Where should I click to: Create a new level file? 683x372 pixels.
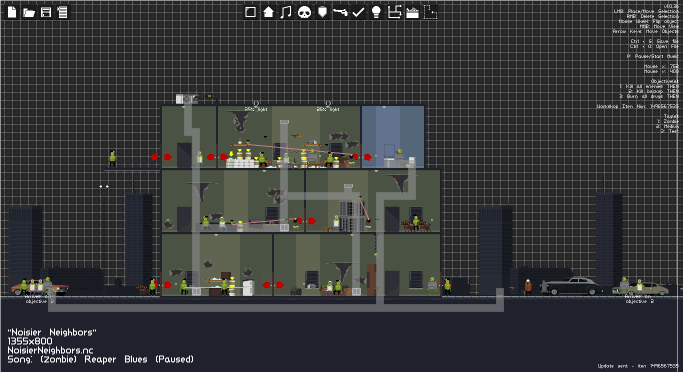pos(12,12)
